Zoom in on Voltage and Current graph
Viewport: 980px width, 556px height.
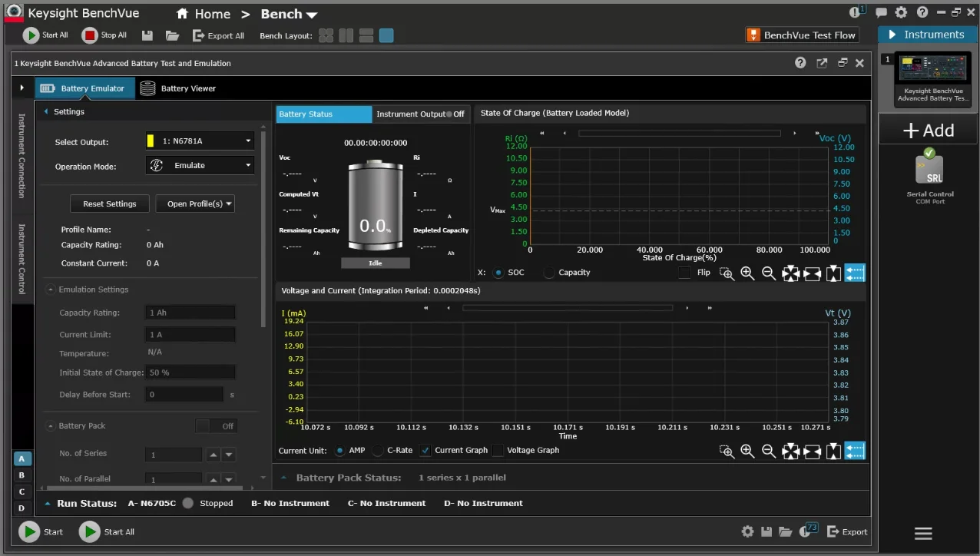(x=747, y=452)
